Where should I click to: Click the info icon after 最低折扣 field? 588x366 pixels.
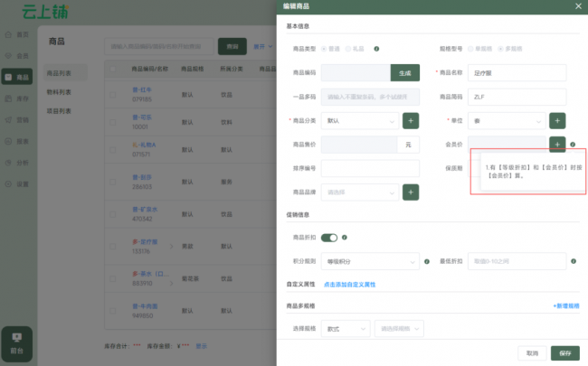(574, 262)
